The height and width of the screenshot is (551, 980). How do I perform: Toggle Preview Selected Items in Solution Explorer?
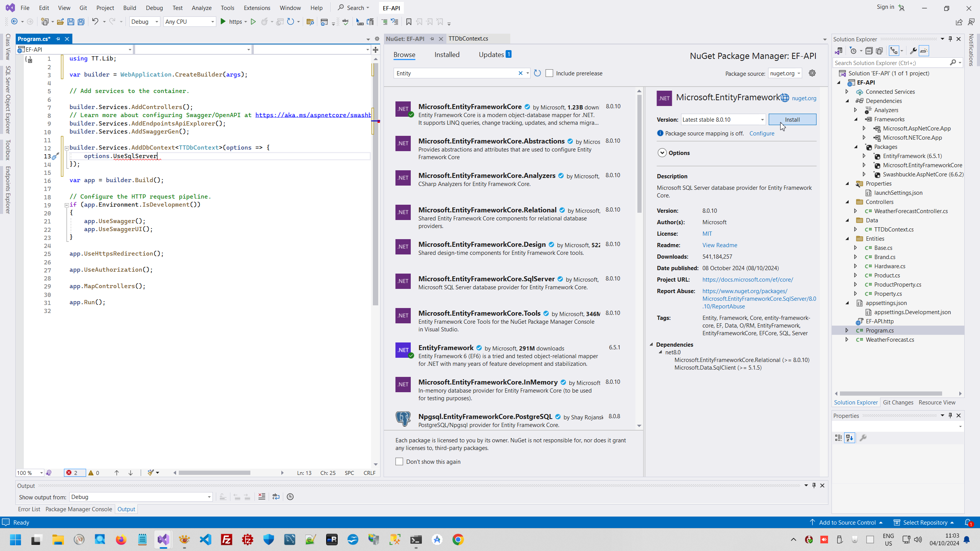click(924, 51)
